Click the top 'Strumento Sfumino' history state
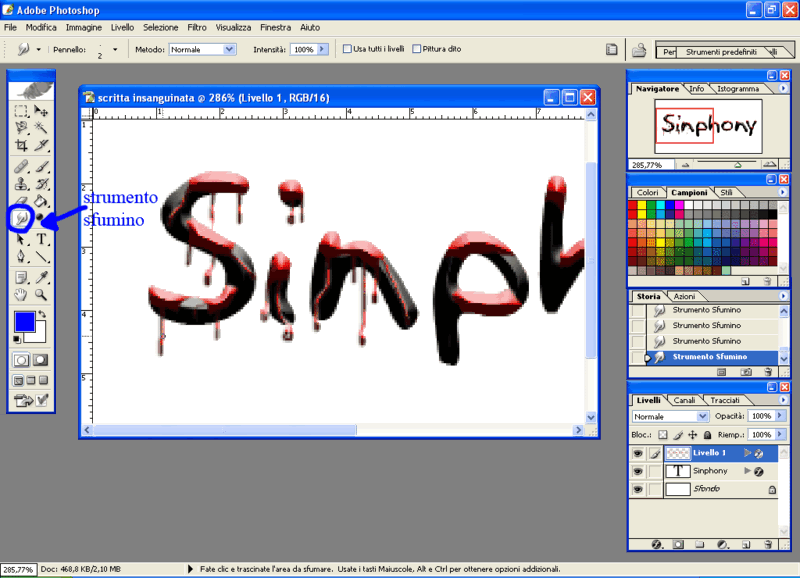The image size is (800, 578). tap(706, 310)
